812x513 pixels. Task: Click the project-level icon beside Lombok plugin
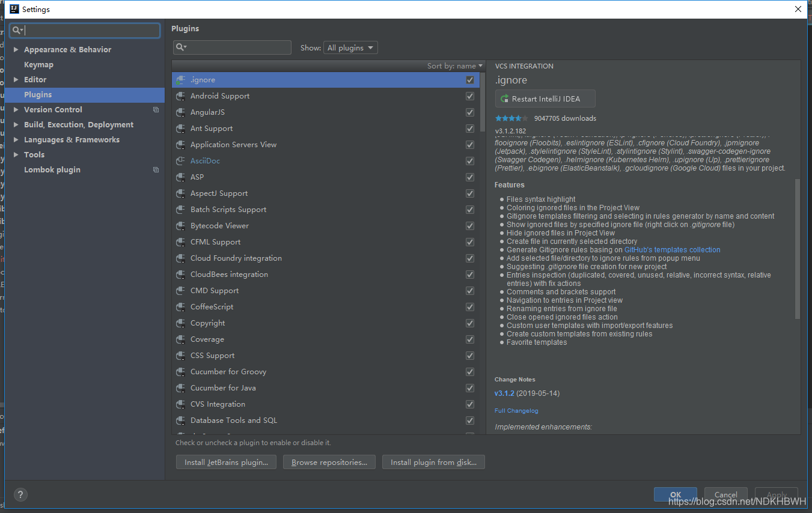tap(156, 170)
